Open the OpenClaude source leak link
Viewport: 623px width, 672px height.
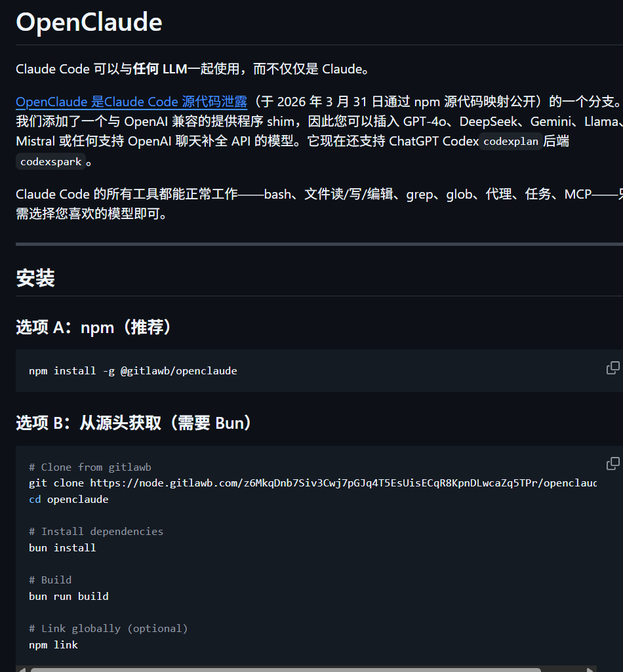[131, 102]
